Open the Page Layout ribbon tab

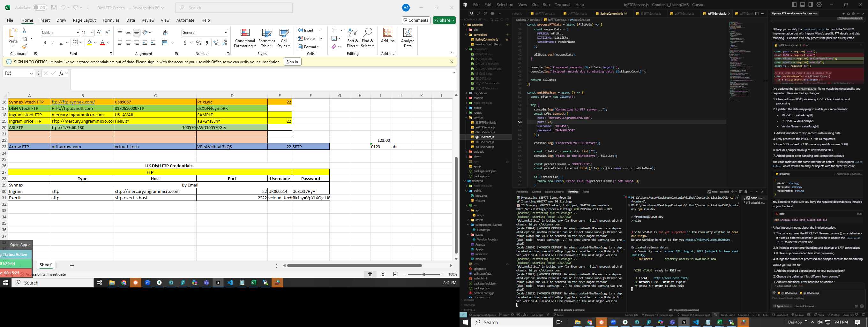(84, 20)
